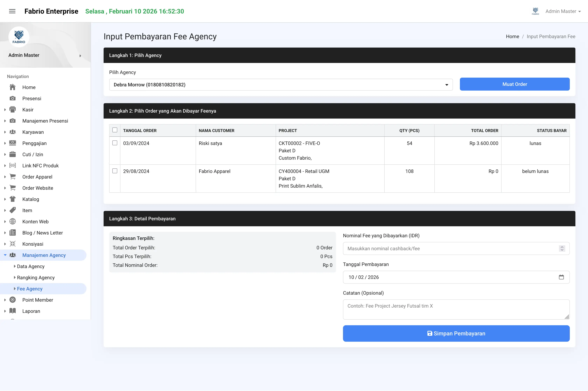This screenshot has height=391, width=588.
Task: Tick the select-all checkbox in table header
Action: click(x=115, y=130)
